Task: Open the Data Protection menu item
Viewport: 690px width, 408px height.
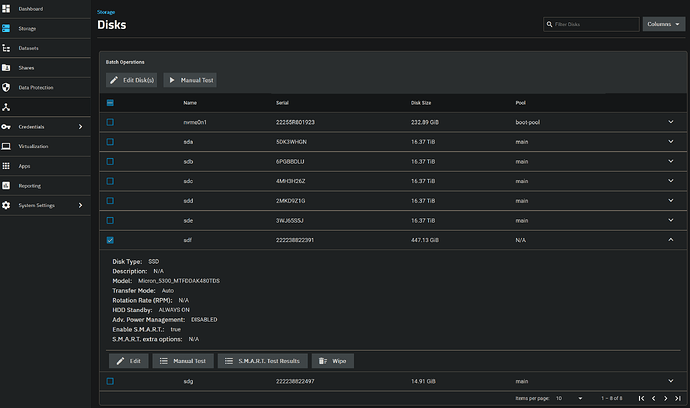Action: coord(45,88)
